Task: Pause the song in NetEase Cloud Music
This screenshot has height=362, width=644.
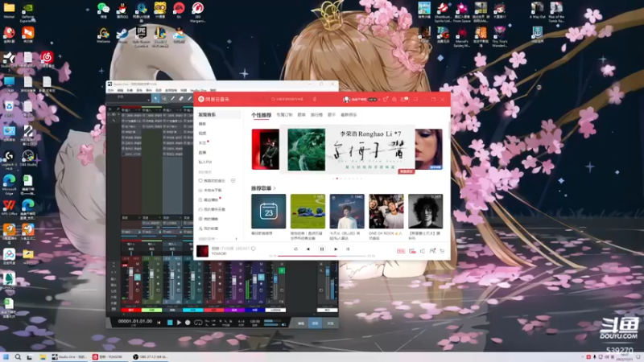Action: tap(321, 249)
